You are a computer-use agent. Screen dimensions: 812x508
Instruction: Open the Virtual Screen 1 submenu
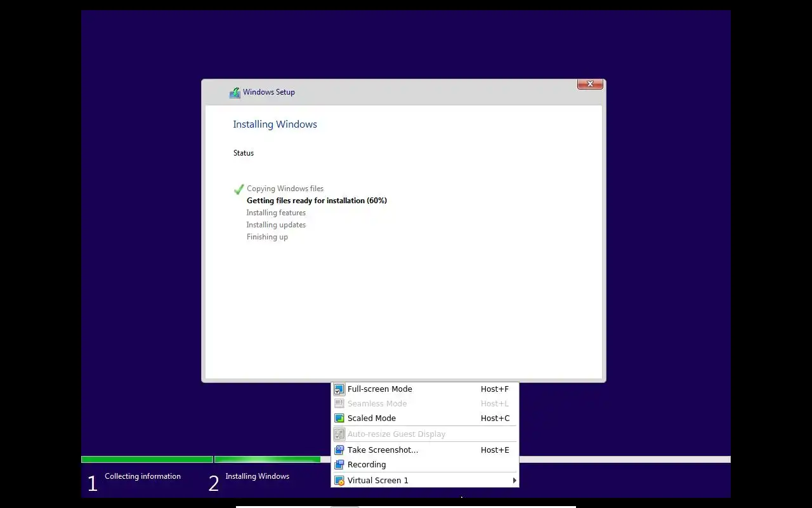(x=425, y=481)
